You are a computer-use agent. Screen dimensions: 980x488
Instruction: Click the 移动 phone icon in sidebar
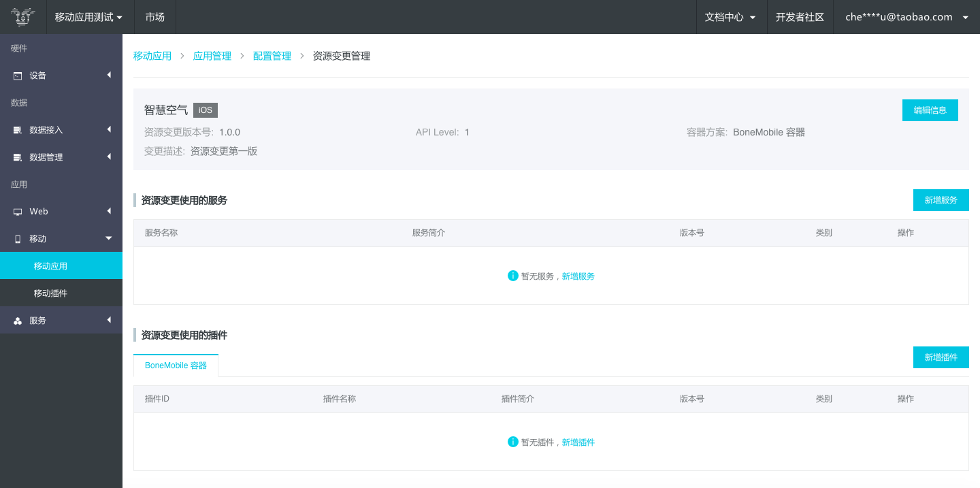tap(18, 239)
